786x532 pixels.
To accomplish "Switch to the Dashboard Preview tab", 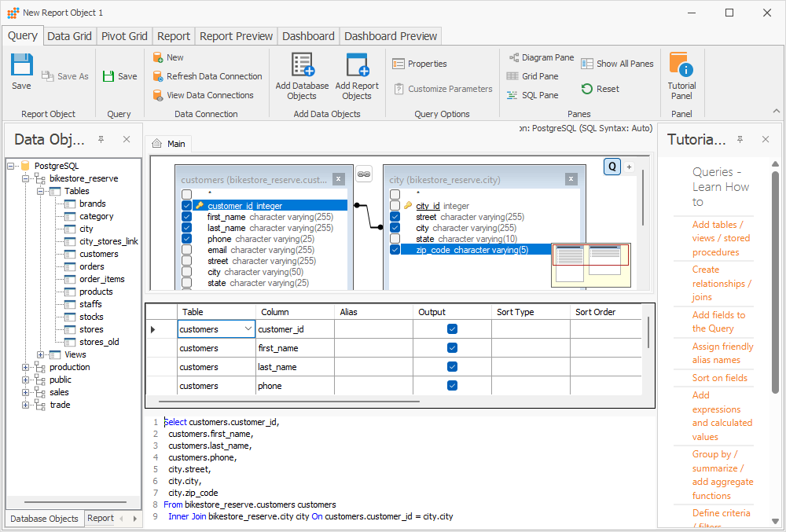I will point(390,35).
